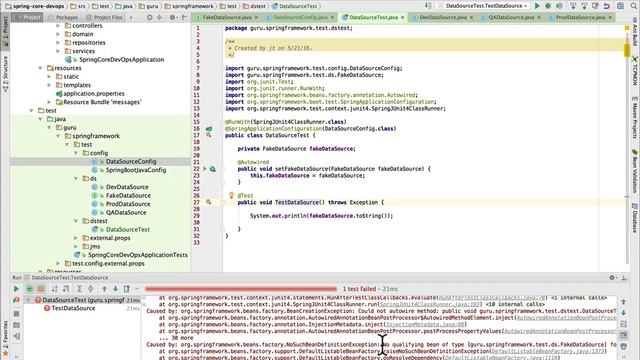
Task: Collapse the config package arrow
Action: click(76, 153)
